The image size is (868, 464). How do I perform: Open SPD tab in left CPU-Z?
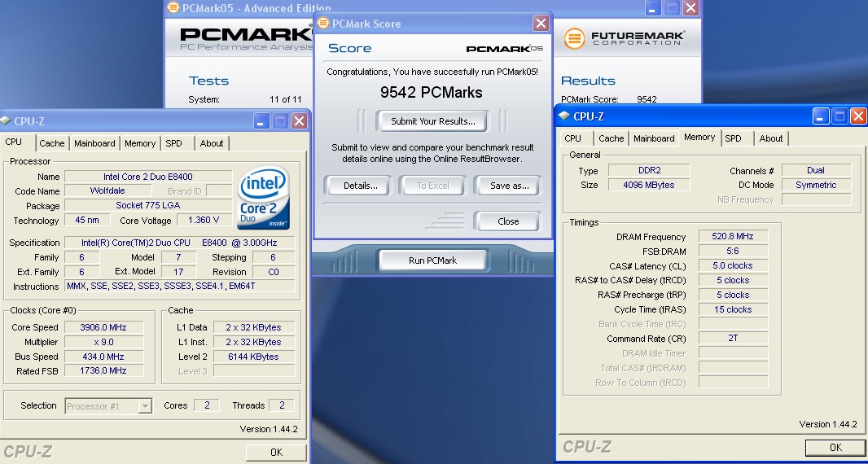[x=173, y=142]
